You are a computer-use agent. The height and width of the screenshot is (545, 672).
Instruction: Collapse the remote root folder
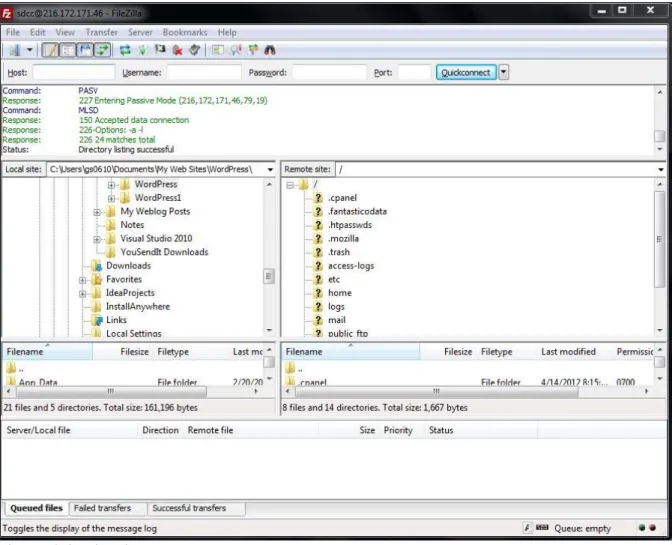[290, 185]
